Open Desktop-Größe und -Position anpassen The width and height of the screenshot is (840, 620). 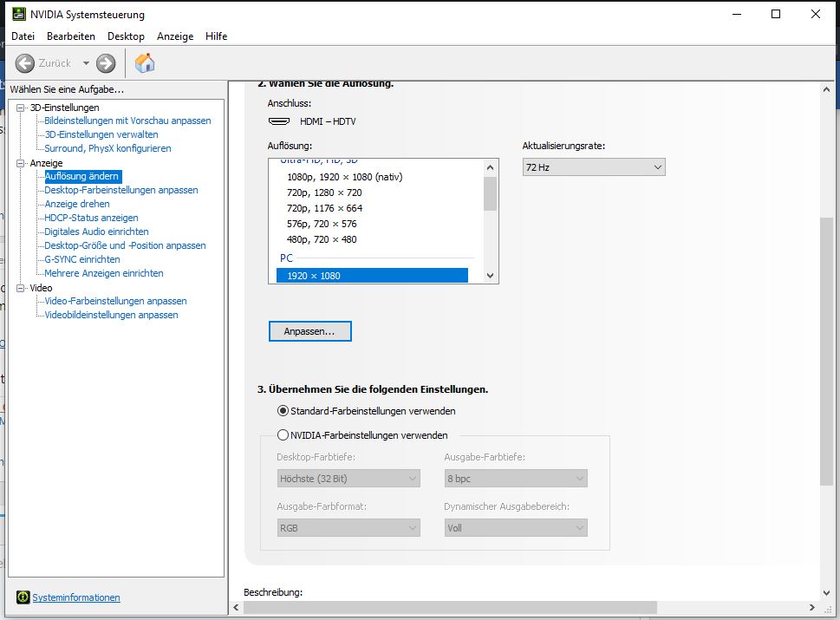(x=125, y=246)
